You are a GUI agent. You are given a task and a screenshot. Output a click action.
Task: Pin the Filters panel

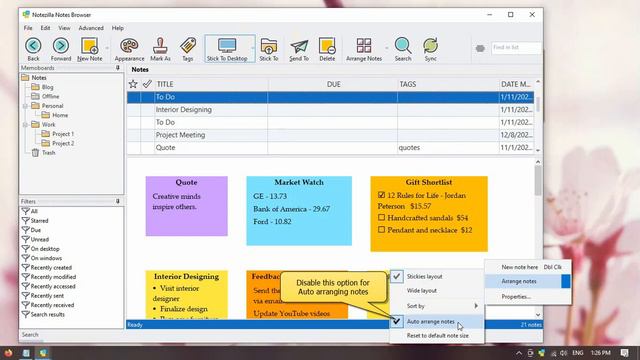(x=118, y=201)
